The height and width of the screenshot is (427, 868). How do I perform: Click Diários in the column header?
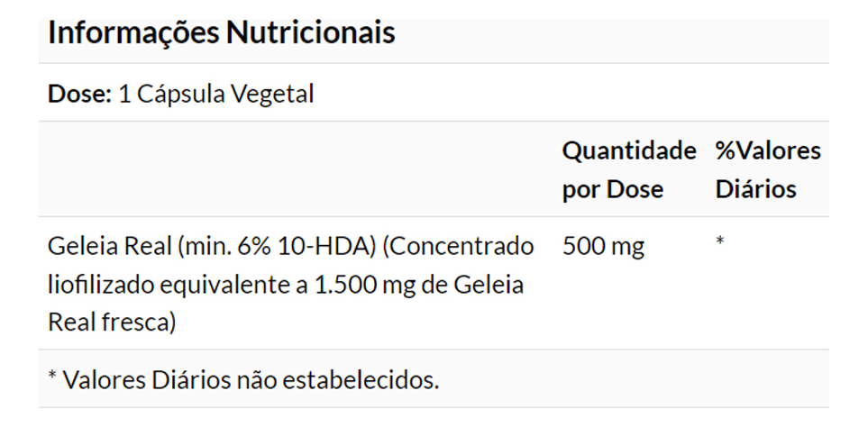point(755,189)
